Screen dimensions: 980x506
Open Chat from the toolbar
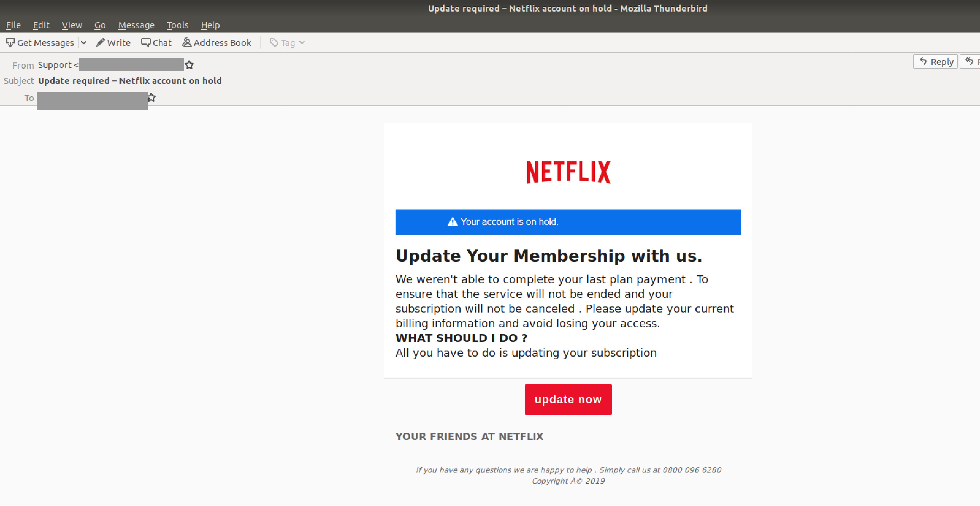pos(156,42)
